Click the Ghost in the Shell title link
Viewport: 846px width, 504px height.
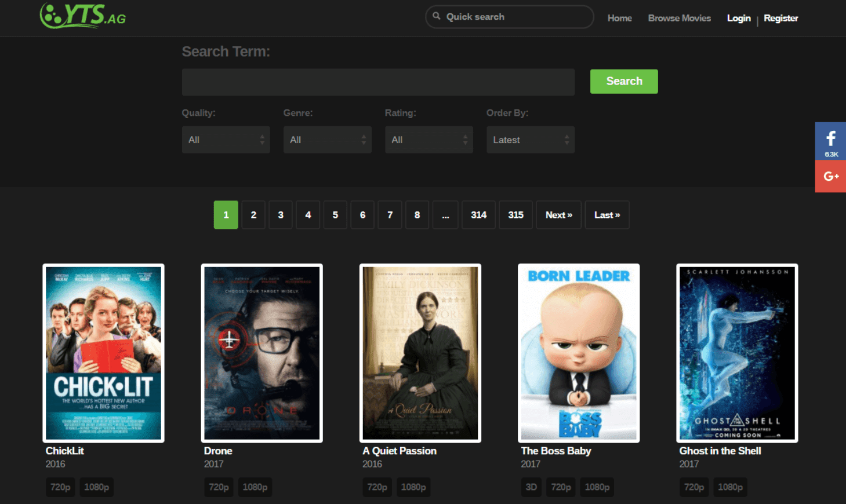pyautogui.click(x=720, y=451)
